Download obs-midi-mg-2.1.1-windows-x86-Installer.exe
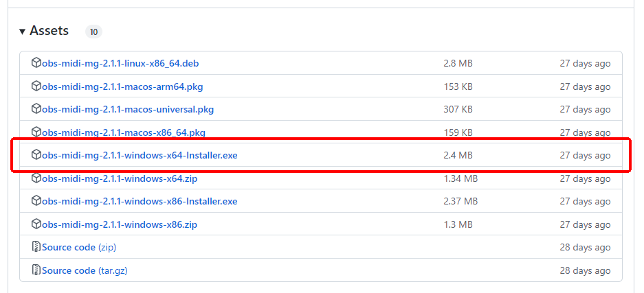Screen dimensions: 644x293 tap(140, 202)
